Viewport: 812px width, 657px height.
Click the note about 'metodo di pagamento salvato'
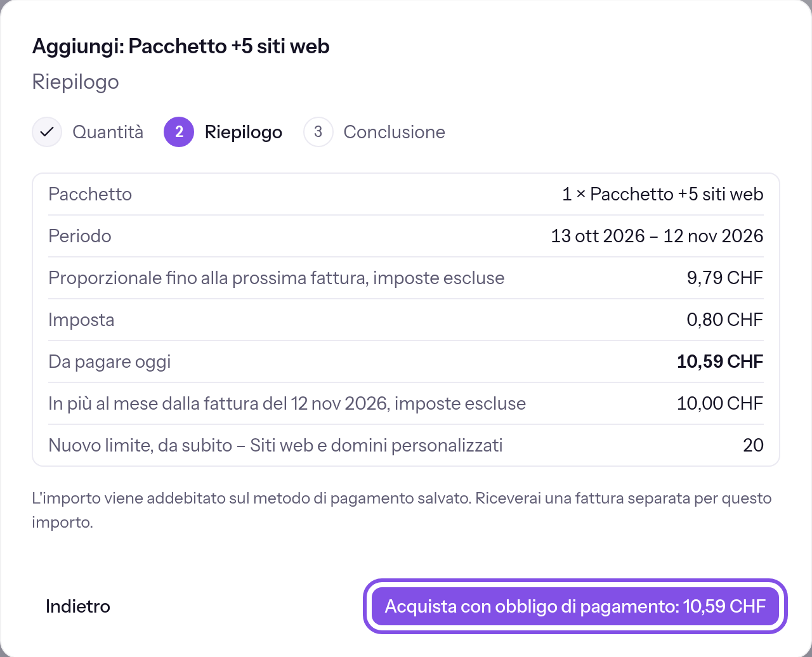click(x=402, y=510)
